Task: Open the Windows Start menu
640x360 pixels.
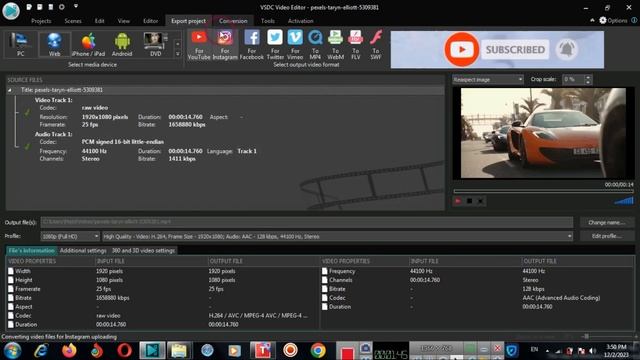Action: [13, 351]
